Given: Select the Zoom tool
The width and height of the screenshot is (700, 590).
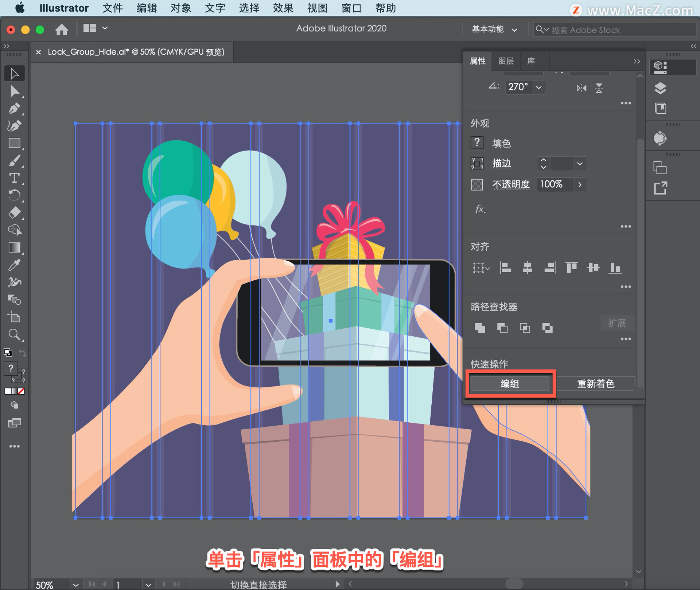Looking at the screenshot, I should [15, 335].
